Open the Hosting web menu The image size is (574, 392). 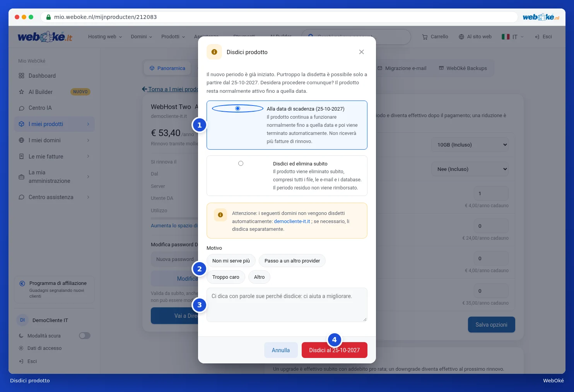[x=105, y=37]
